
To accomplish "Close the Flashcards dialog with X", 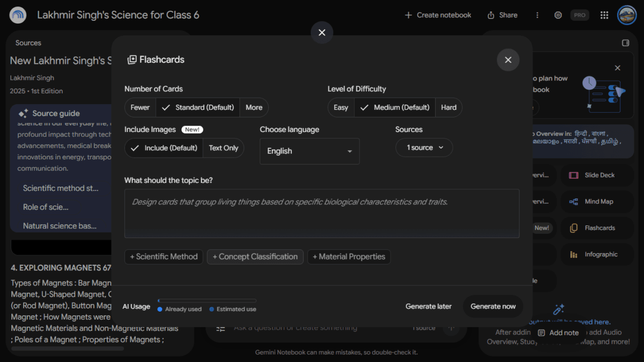I will click(508, 60).
